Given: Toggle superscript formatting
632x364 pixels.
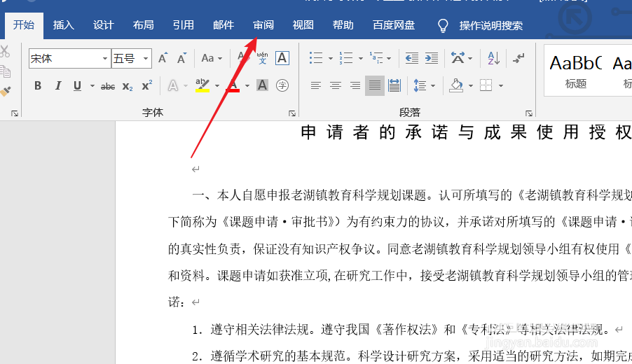Looking at the screenshot, I should click(147, 85).
